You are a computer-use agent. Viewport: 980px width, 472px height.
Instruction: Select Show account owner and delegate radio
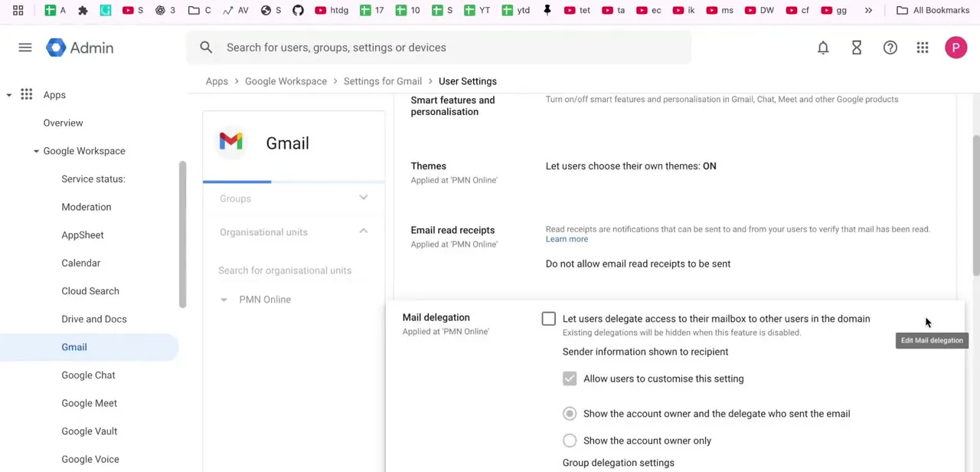click(x=570, y=414)
